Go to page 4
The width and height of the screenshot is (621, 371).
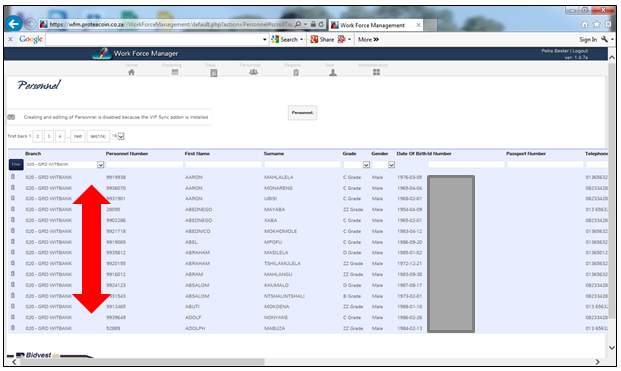click(x=60, y=136)
